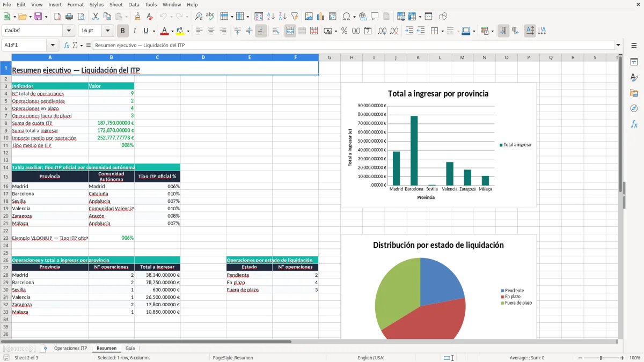
Task: Insert a chart
Action: coord(321,17)
